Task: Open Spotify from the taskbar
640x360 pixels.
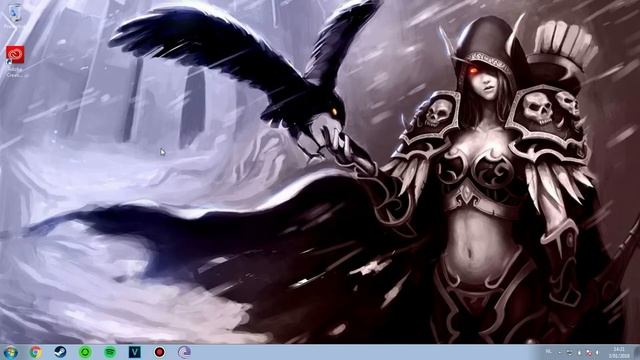Action: click(110, 352)
